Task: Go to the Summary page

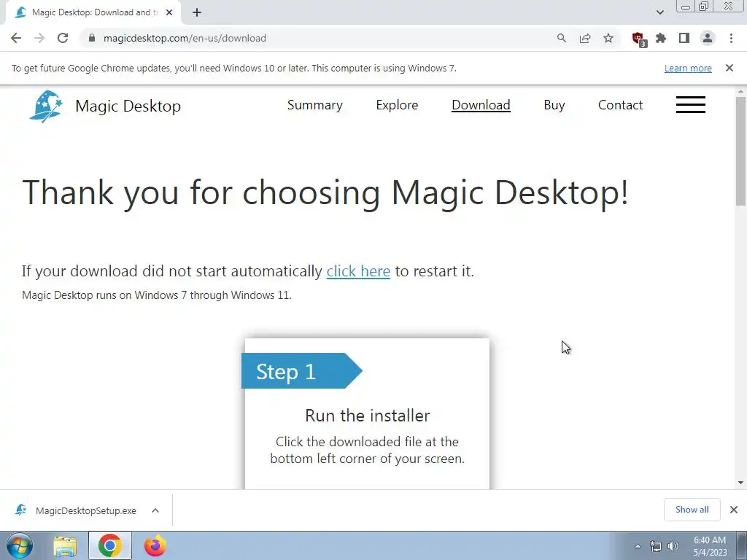Action: 315,105
